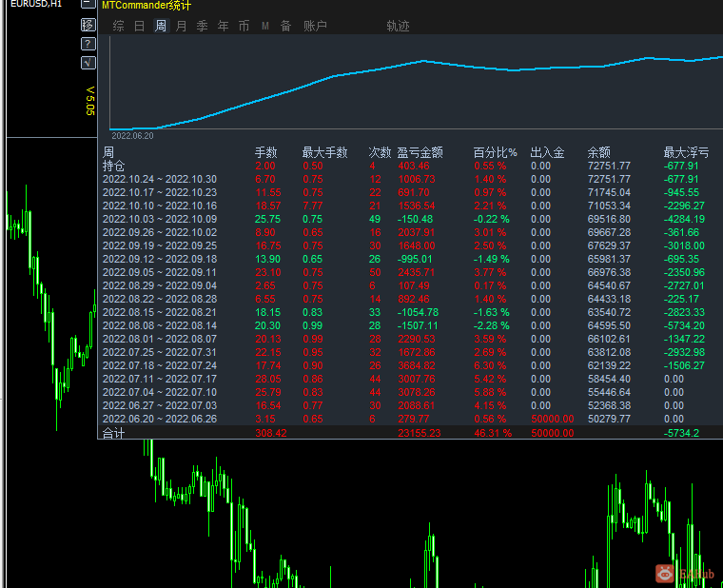Click the 出入金 column header

(547, 152)
